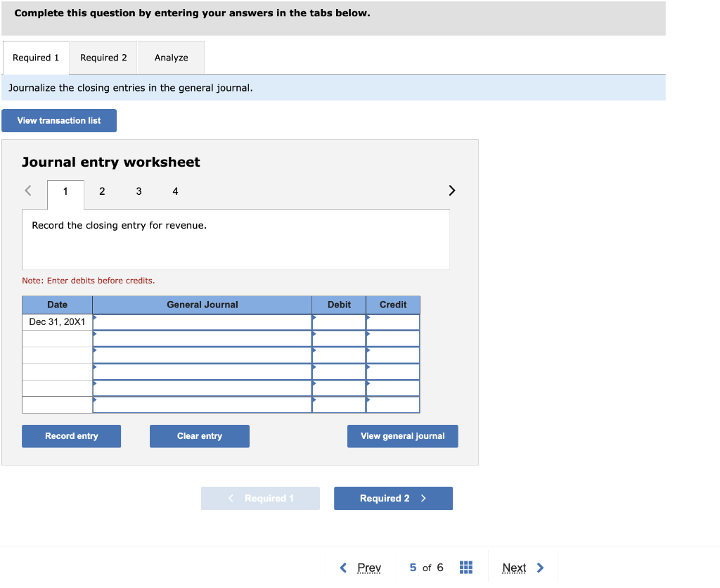Click Debit field in Dec 31 row
Viewport: 720px width, 588px height.
coord(339,322)
